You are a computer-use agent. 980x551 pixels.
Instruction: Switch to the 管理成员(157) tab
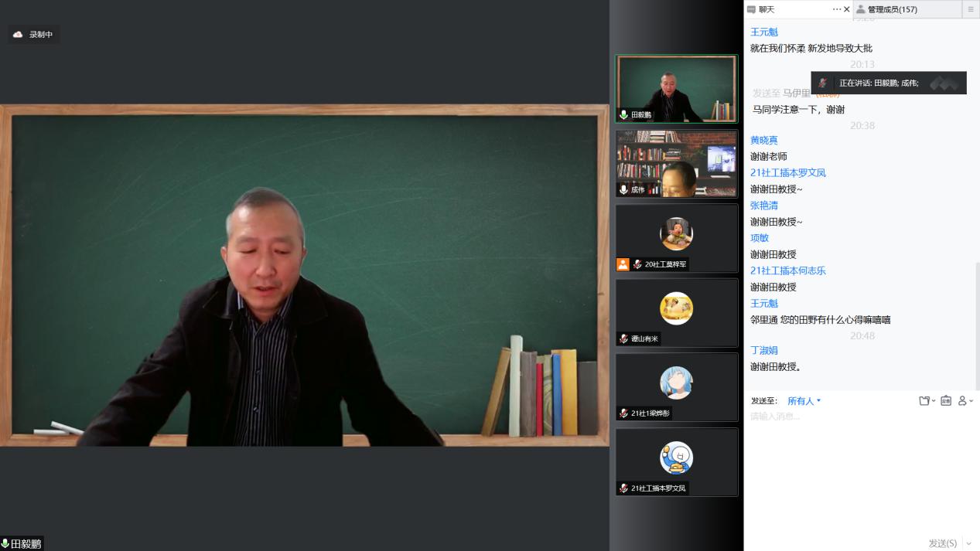891,9
